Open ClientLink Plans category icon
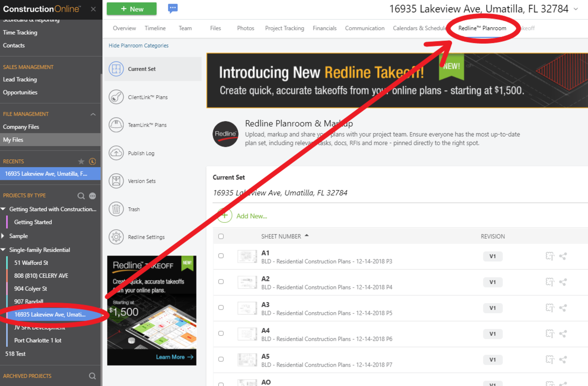The width and height of the screenshot is (588, 386). pos(116,97)
